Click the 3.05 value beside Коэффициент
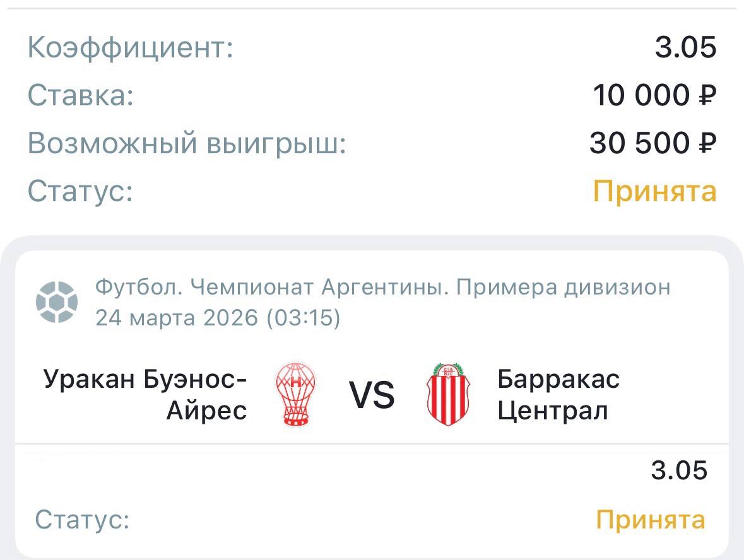 tap(685, 48)
